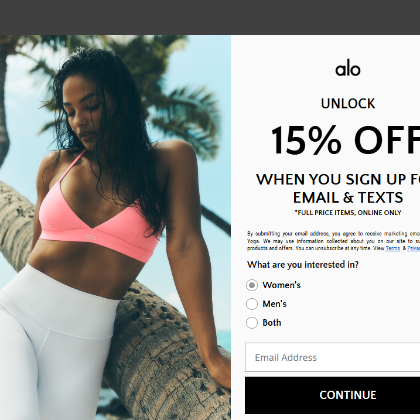Click the EMAIL & TEXTS heading
The image size is (420, 420).
(x=348, y=197)
